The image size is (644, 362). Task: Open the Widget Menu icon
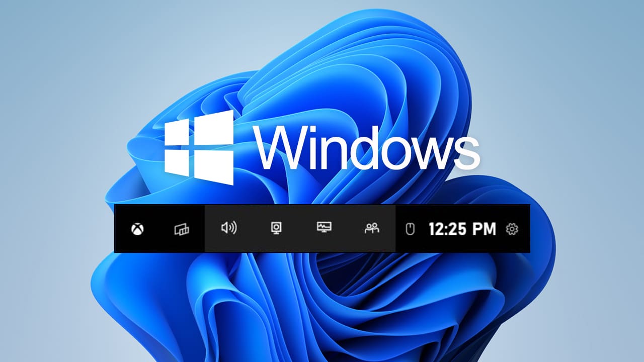(x=182, y=230)
